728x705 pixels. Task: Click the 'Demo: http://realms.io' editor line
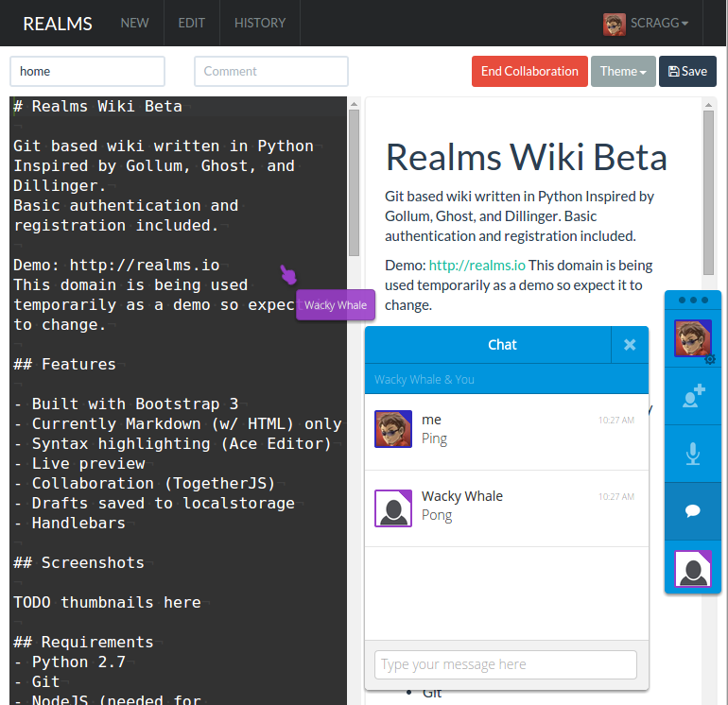[x=116, y=265]
